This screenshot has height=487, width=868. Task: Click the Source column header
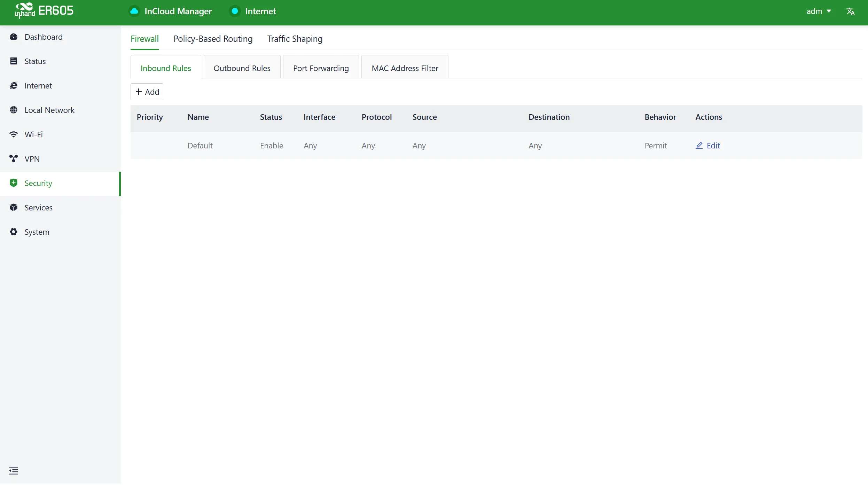424,117
